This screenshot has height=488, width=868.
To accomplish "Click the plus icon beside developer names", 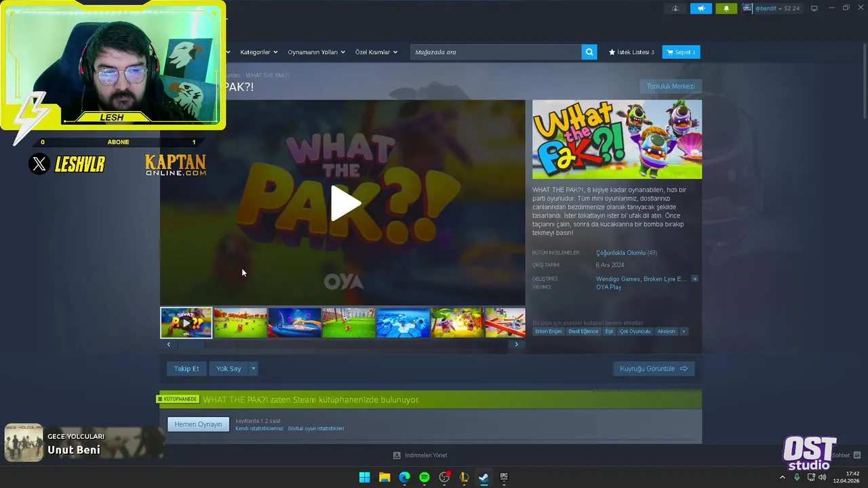I will pyautogui.click(x=694, y=279).
